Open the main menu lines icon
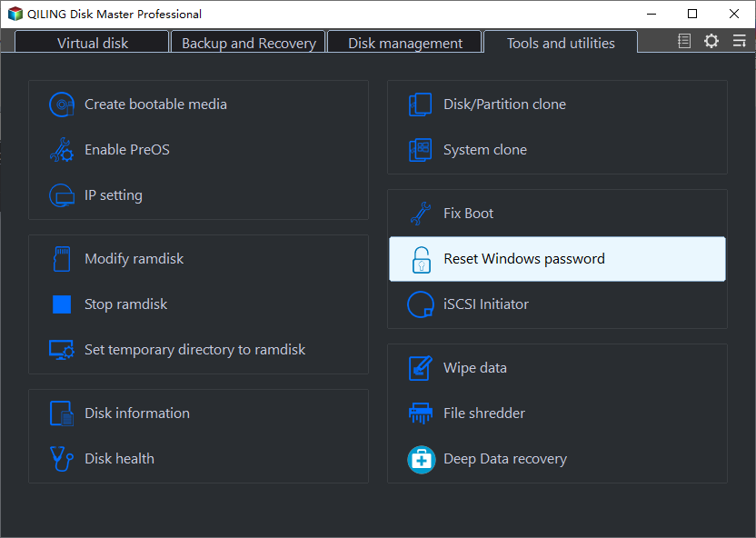This screenshot has width=756, height=538. tap(739, 41)
